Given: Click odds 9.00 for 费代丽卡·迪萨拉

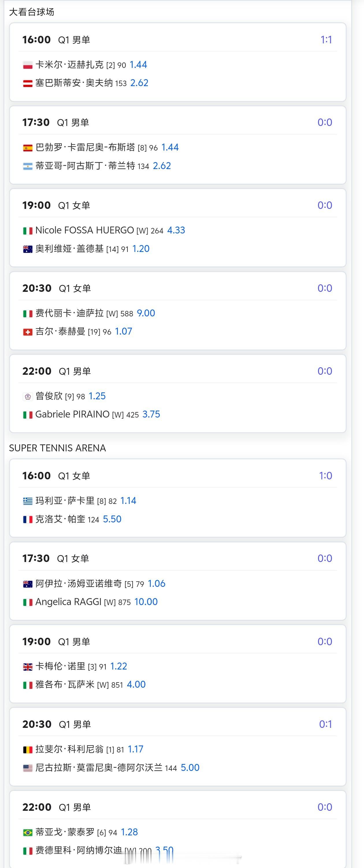Looking at the screenshot, I should [x=146, y=313].
